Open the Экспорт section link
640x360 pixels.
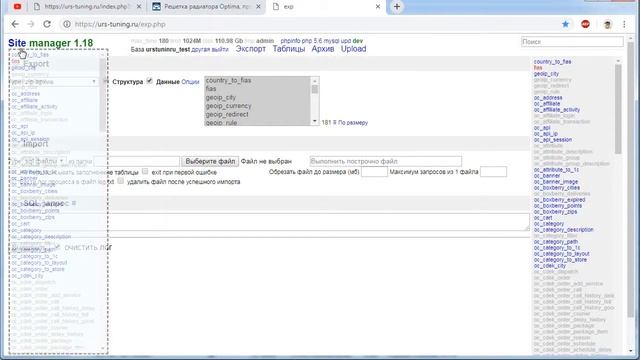251,49
